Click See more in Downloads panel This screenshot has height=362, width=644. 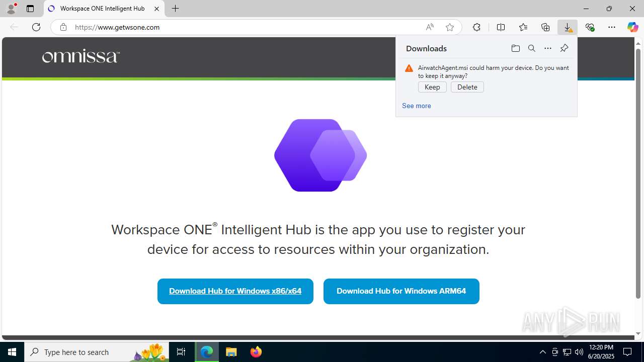coord(417,106)
